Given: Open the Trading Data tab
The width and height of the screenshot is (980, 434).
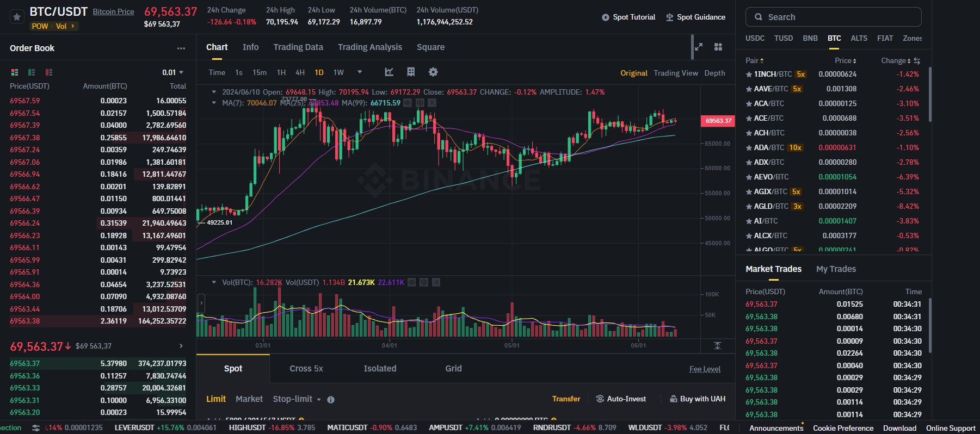Looking at the screenshot, I should [x=298, y=47].
